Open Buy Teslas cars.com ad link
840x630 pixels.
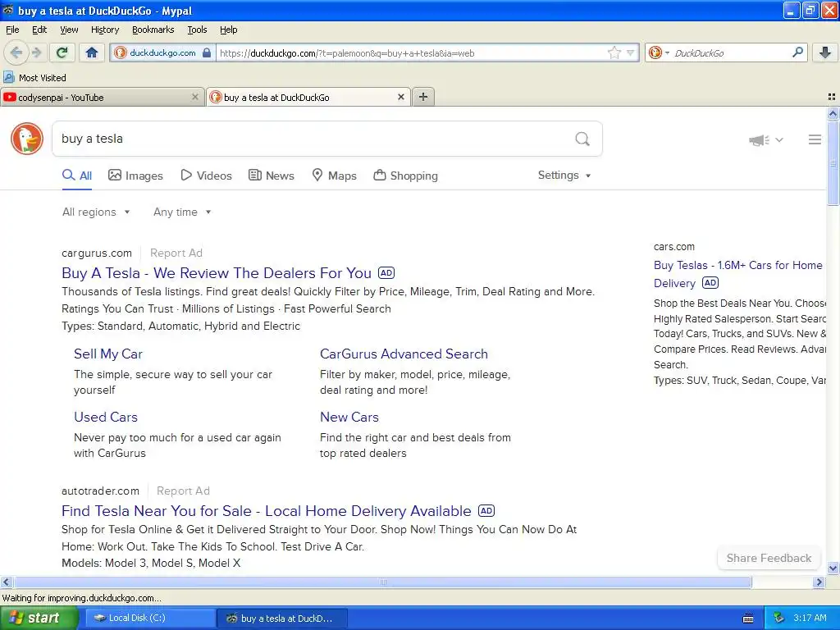coord(737,274)
